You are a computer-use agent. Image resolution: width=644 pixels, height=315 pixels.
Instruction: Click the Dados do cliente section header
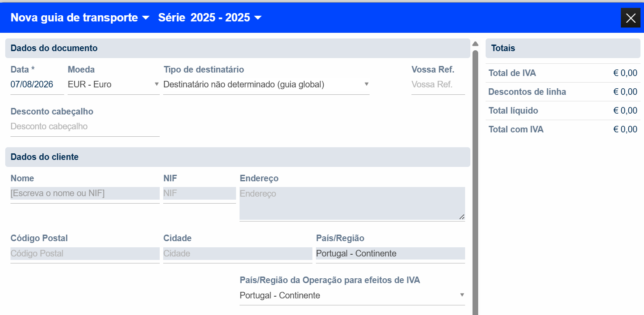pyautogui.click(x=238, y=157)
